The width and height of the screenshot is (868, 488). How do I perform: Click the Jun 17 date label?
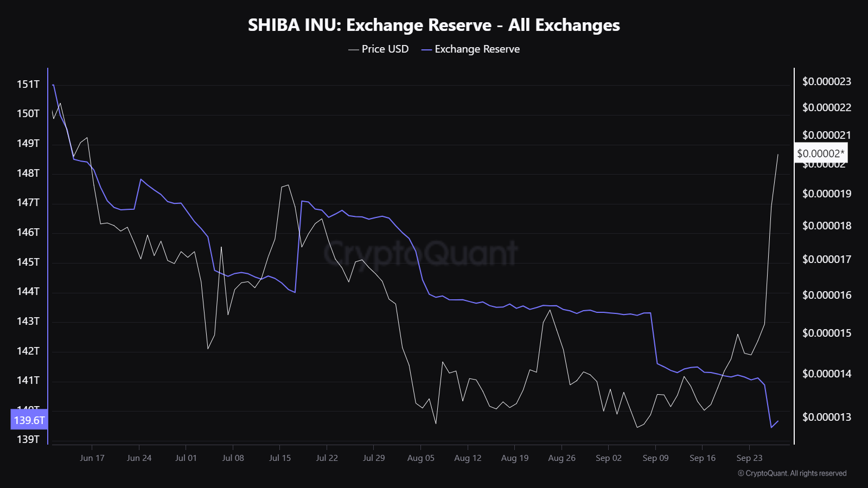(x=92, y=458)
